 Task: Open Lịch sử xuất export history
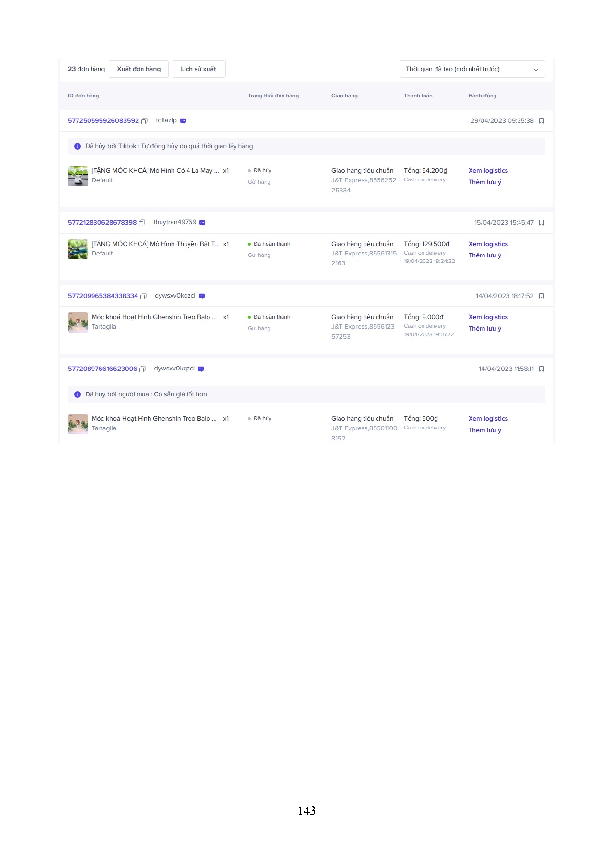point(198,69)
